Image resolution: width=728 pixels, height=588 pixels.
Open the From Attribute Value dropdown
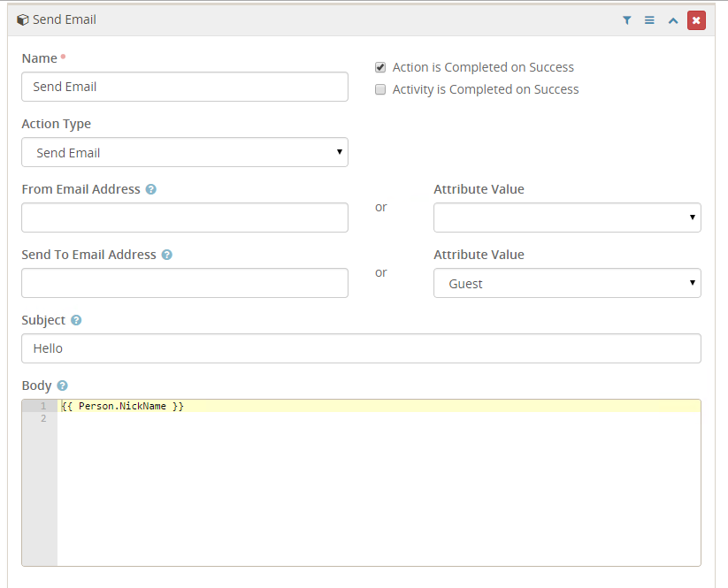tap(566, 218)
